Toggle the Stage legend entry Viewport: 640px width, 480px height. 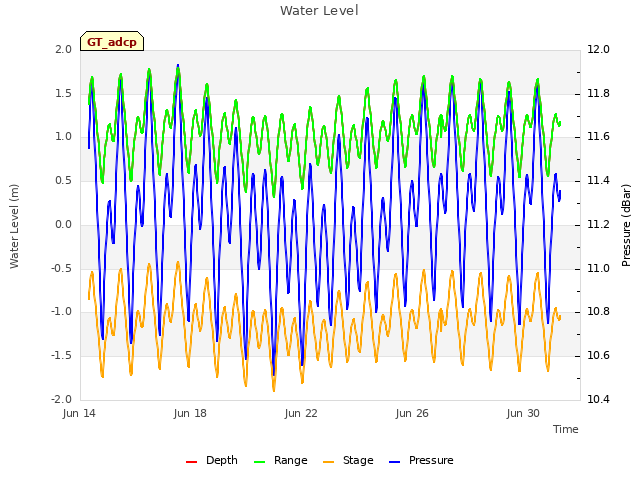(x=348, y=460)
